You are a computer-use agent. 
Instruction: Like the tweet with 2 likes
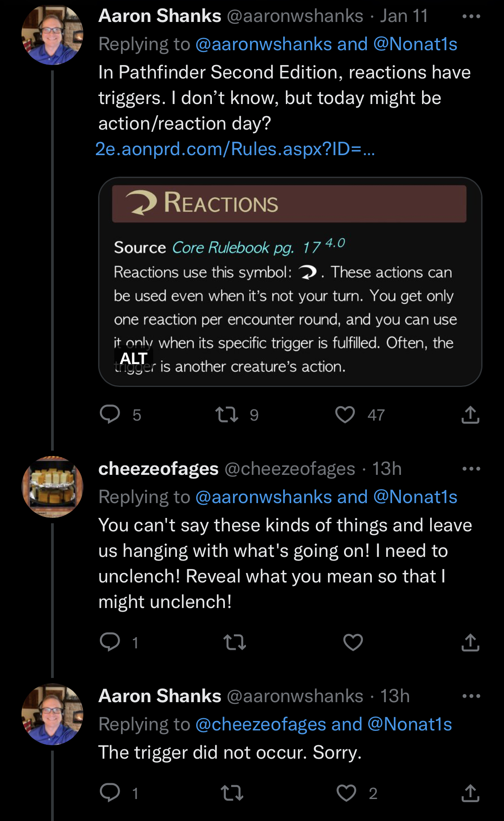pos(346,792)
